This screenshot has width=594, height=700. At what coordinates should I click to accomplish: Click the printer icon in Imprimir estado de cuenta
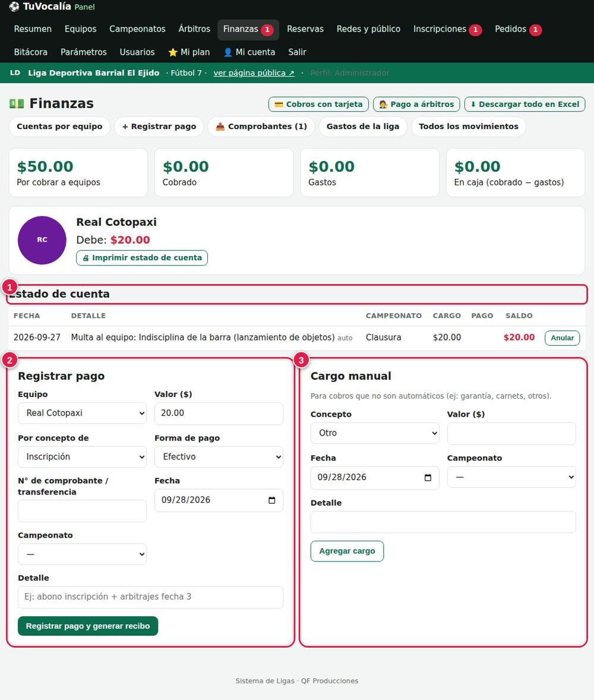coord(86,258)
